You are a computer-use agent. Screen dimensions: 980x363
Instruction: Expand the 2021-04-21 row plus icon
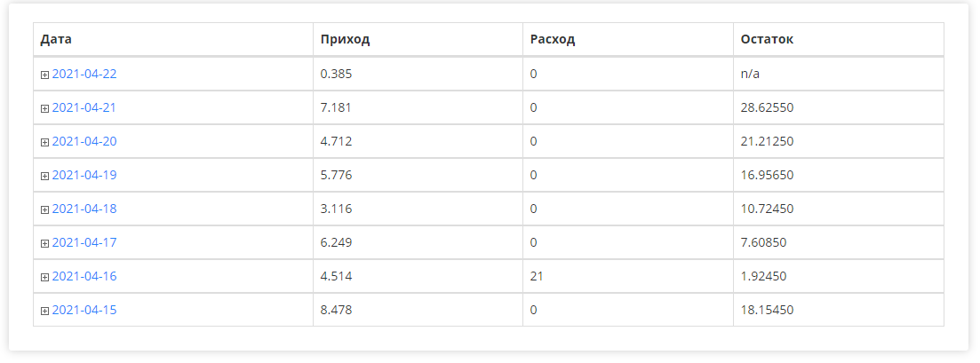click(44, 108)
